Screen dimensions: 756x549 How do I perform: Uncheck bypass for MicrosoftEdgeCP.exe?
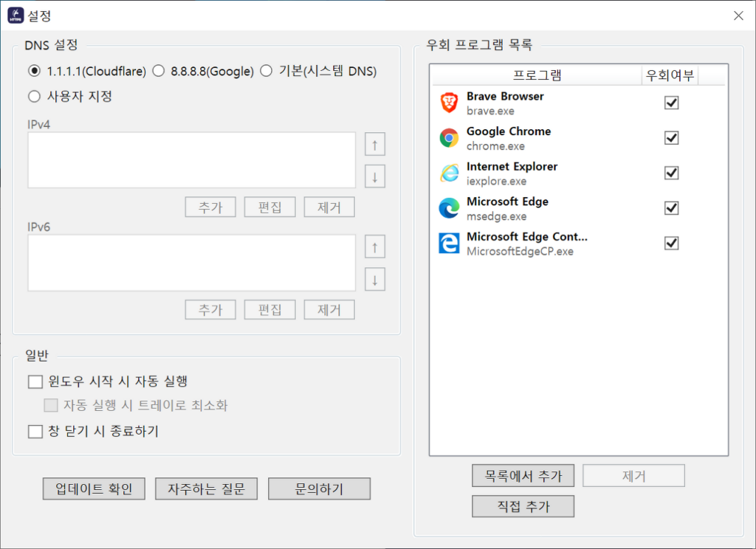[x=671, y=244]
